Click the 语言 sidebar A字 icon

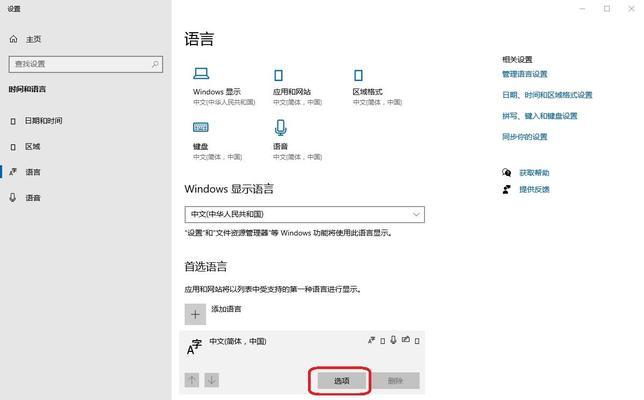point(13,172)
